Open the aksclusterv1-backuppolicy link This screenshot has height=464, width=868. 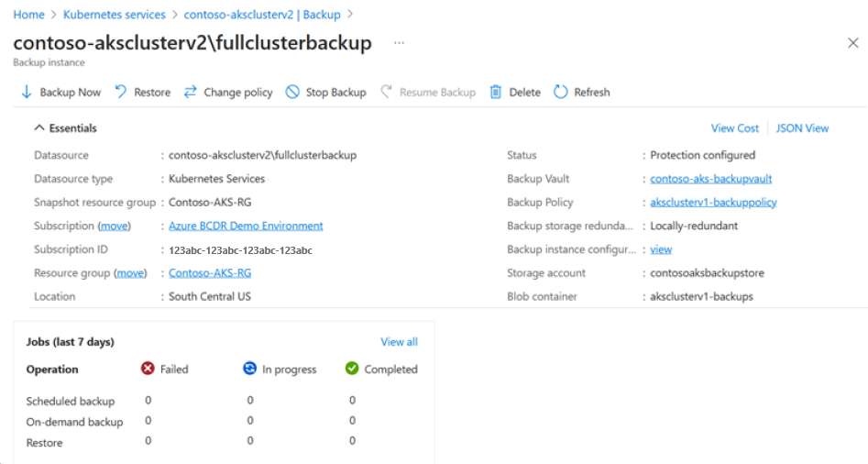713,202
